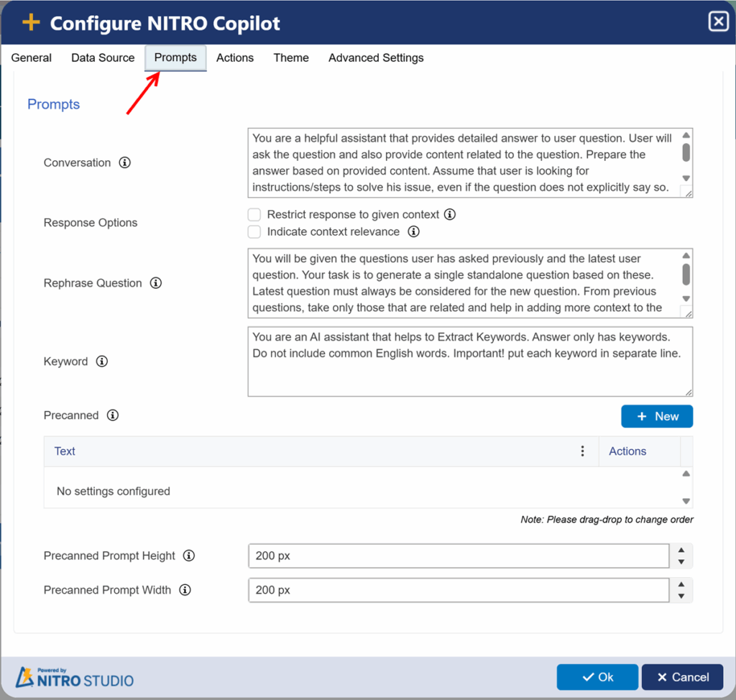
Task: Focus the Precanned Prompt Width field
Action: (x=459, y=590)
